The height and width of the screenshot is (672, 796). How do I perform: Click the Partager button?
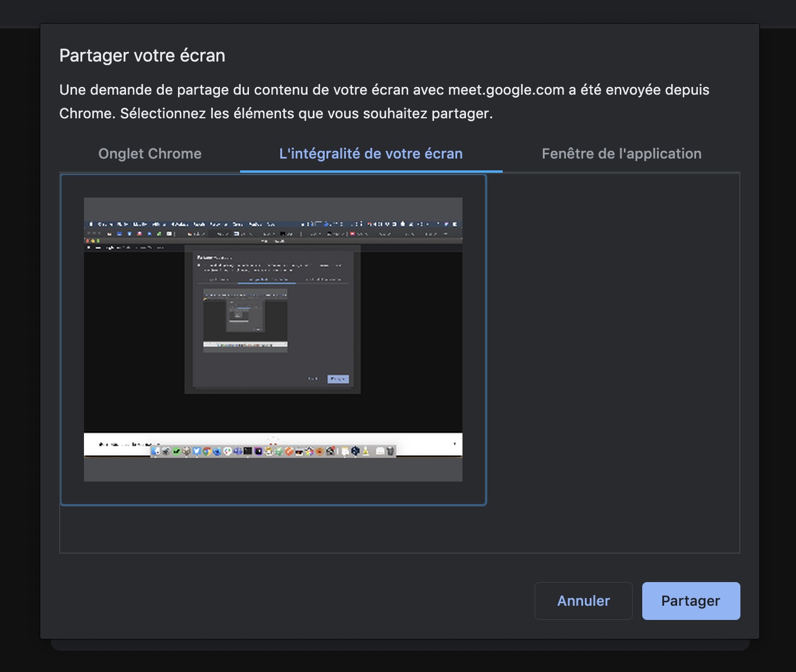point(690,601)
